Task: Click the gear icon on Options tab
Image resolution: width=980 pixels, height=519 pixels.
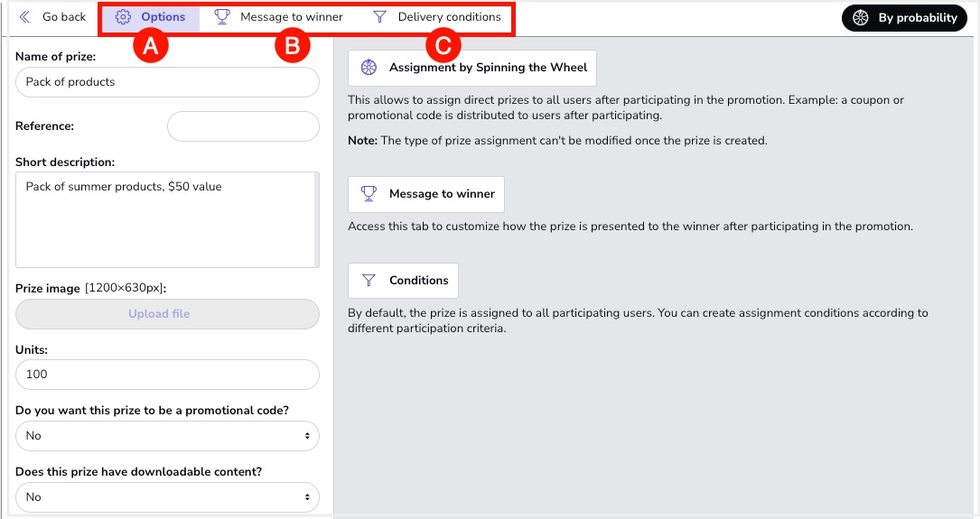Action: pyautogui.click(x=124, y=17)
